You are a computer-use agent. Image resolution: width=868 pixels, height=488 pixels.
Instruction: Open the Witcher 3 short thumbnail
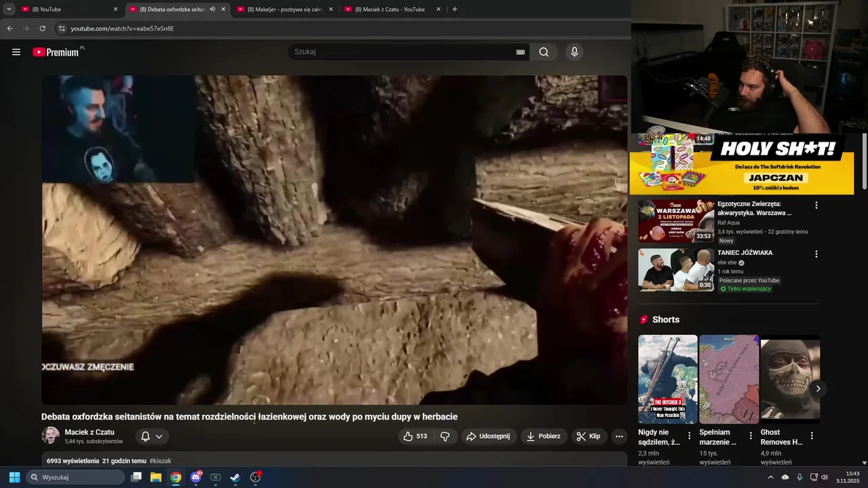[668, 379]
